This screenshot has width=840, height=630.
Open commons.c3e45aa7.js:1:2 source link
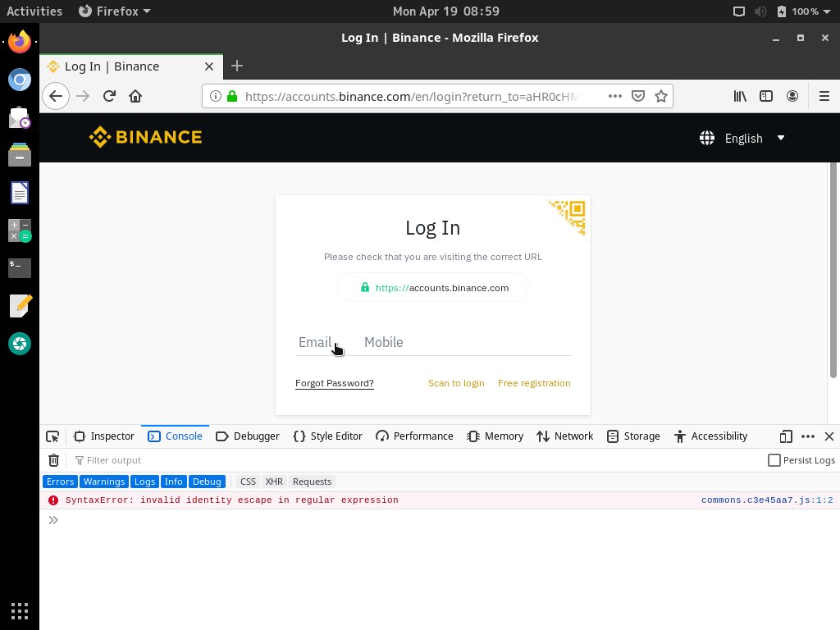(x=767, y=500)
